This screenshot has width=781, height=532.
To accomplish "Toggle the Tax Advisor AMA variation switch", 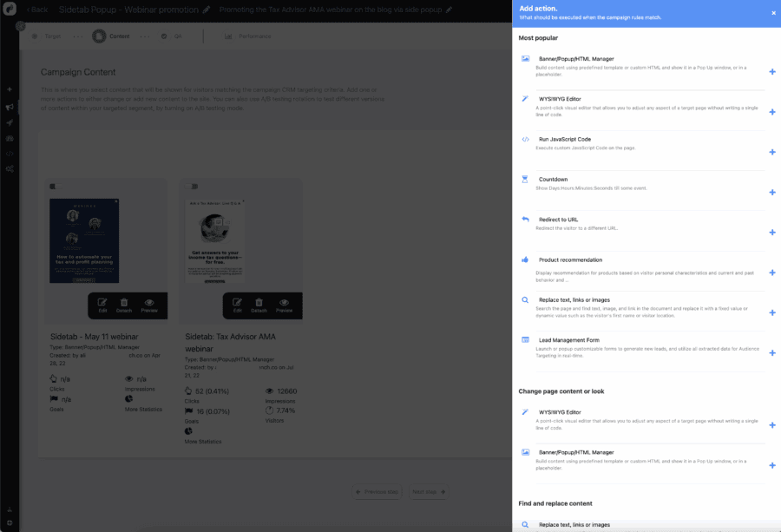I will (x=194, y=186).
